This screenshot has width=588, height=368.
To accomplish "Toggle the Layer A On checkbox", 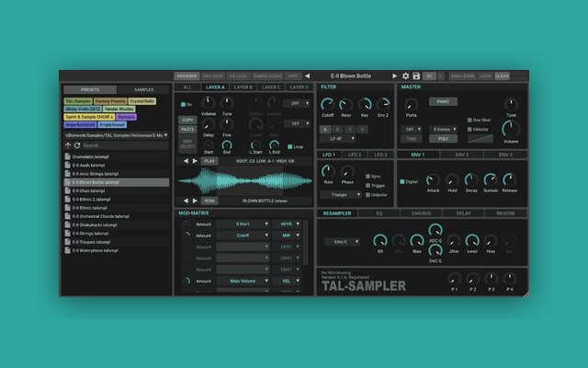I will click(x=183, y=104).
